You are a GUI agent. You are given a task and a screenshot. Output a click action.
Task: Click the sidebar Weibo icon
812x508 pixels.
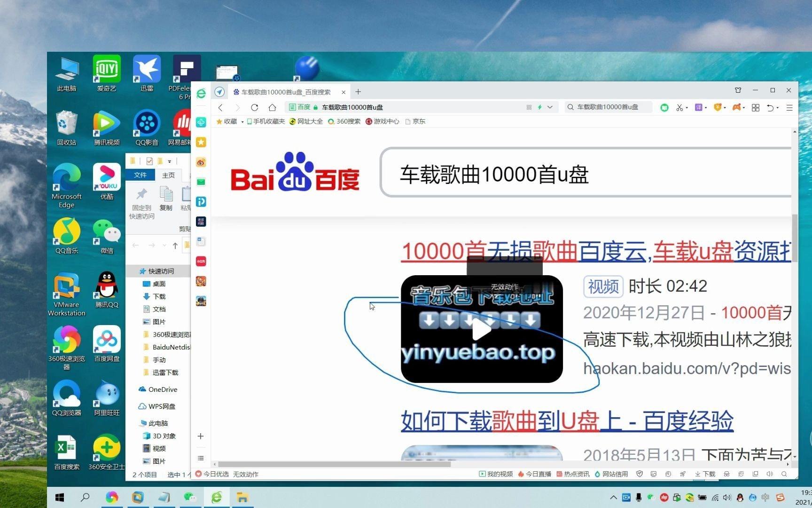point(201,162)
